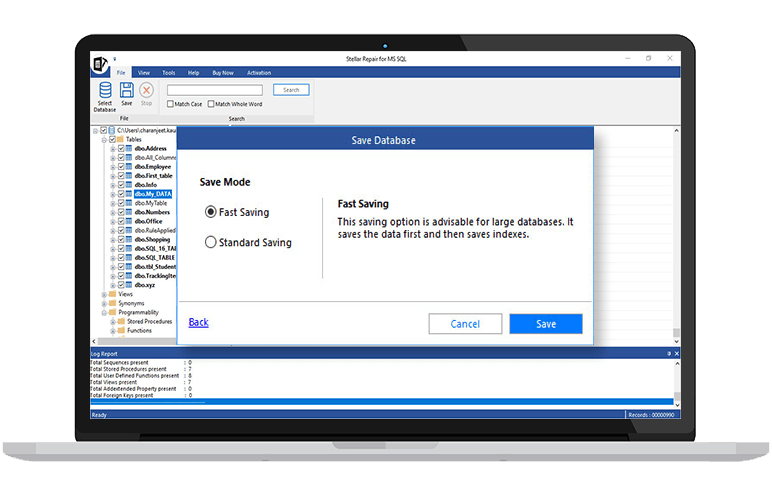Click the Log Report scroll down arrow
772x488 pixels.
tap(677, 405)
